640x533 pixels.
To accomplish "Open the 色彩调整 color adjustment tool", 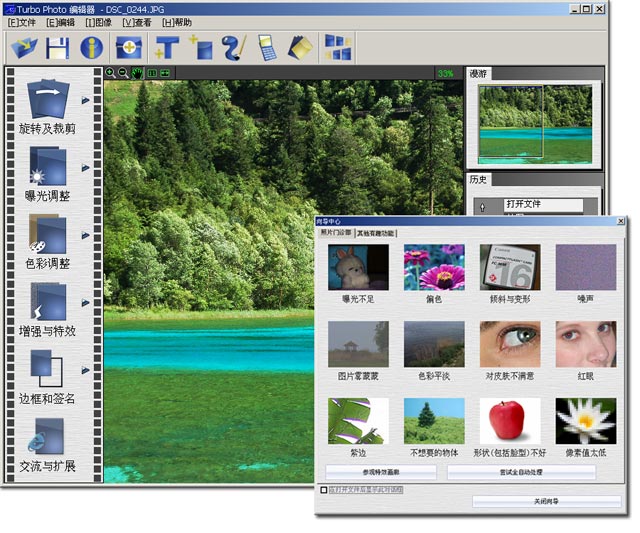I will tap(47, 242).
